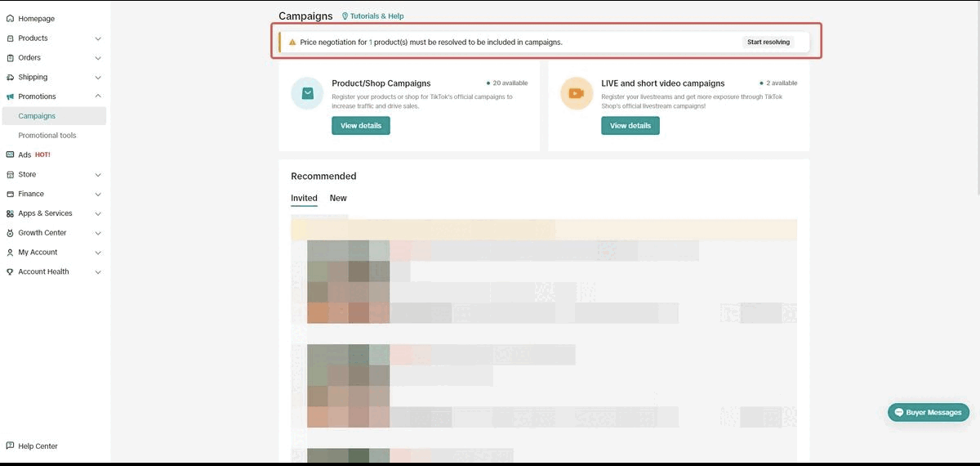Click the Tutorials & Help lightbulb icon
Screen dimensions: 980x466
coord(345,16)
